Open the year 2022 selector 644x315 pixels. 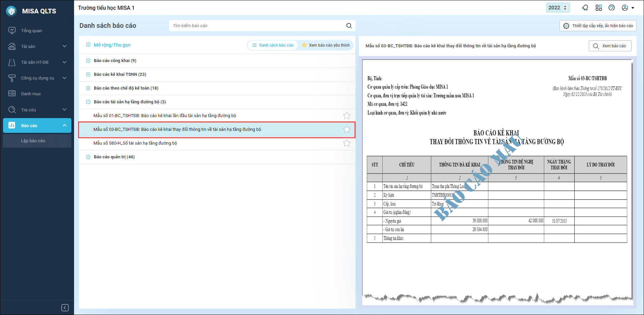(x=557, y=8)
